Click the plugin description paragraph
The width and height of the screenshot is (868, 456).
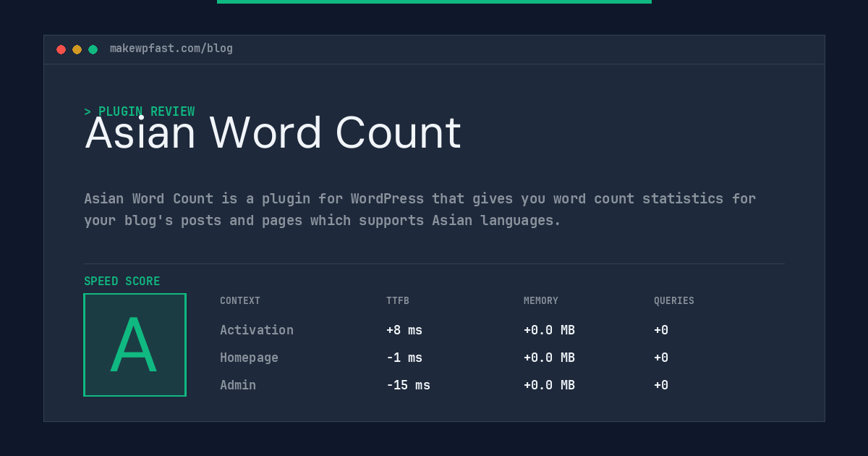pos(420,209)
